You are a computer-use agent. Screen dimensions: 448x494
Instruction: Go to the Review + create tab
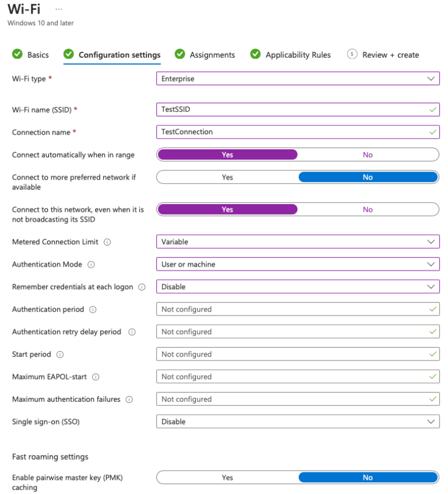pos(390,54)
